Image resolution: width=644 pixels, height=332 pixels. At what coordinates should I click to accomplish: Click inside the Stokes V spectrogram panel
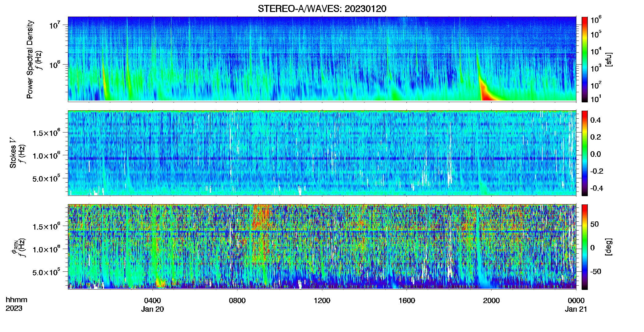coord(322,153)
